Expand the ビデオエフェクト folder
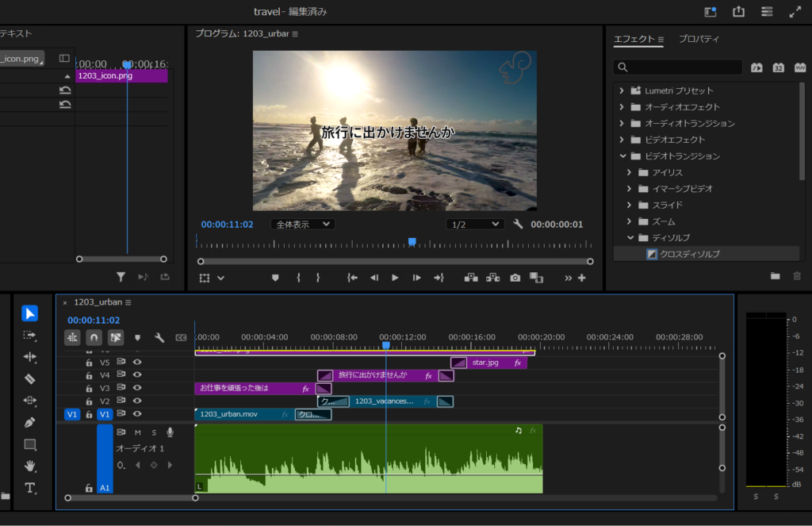 click(x=622, y=140)
